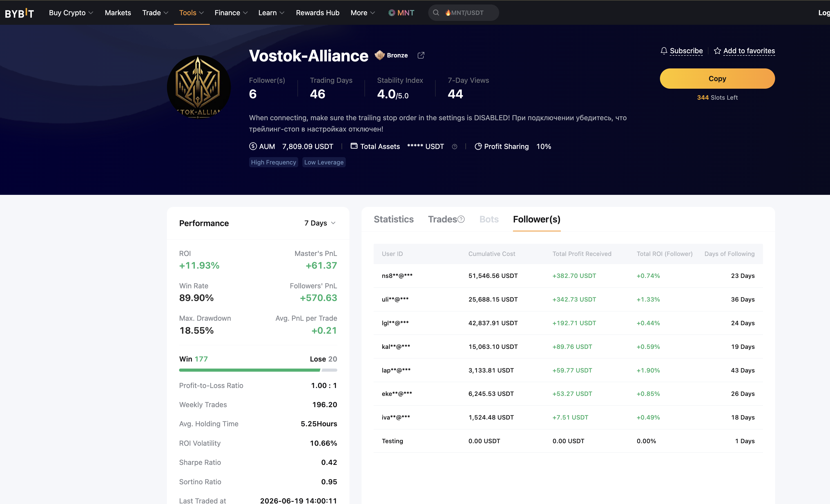Open the 7 Days performance period dropdown
The image size is (830, 504).
pyautogui.click(x=320, y=223)
